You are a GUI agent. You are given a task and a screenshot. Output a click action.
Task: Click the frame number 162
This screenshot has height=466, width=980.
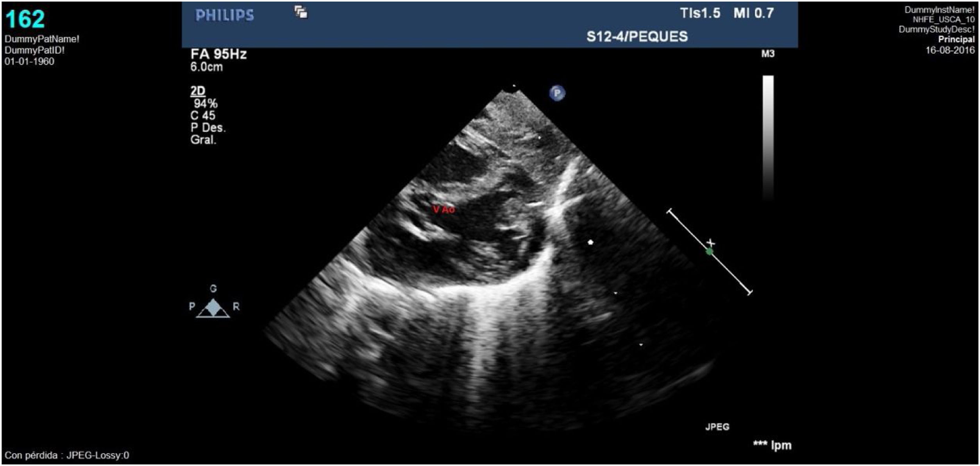25,19
